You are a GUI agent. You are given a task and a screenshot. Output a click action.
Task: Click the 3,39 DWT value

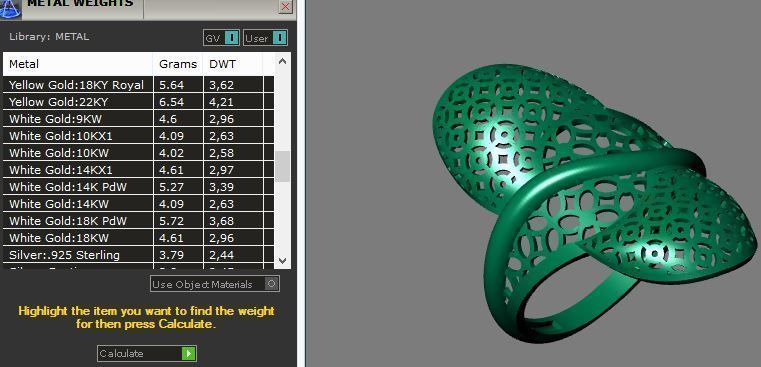pyautogui.click(x=221, y=187)
